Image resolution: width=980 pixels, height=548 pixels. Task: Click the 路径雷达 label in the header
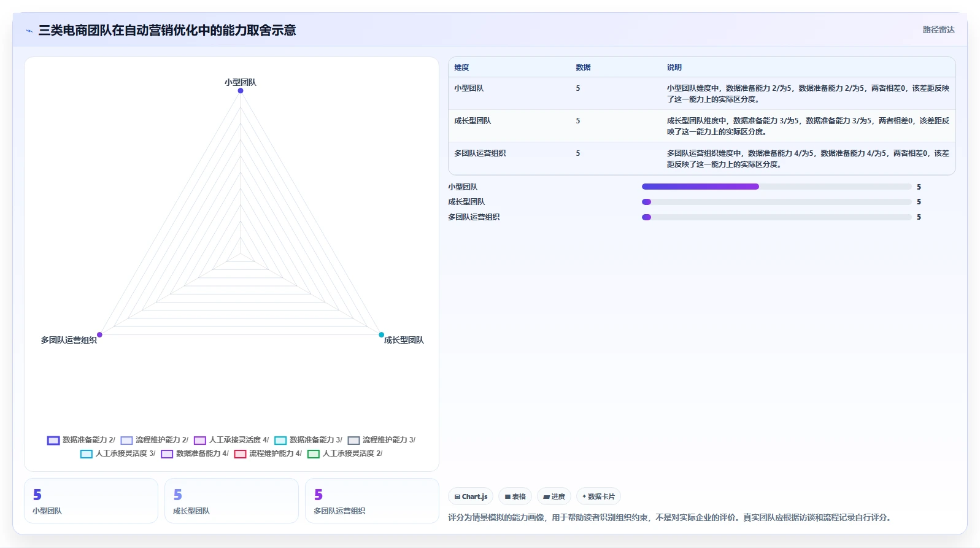tap(938, 29)
